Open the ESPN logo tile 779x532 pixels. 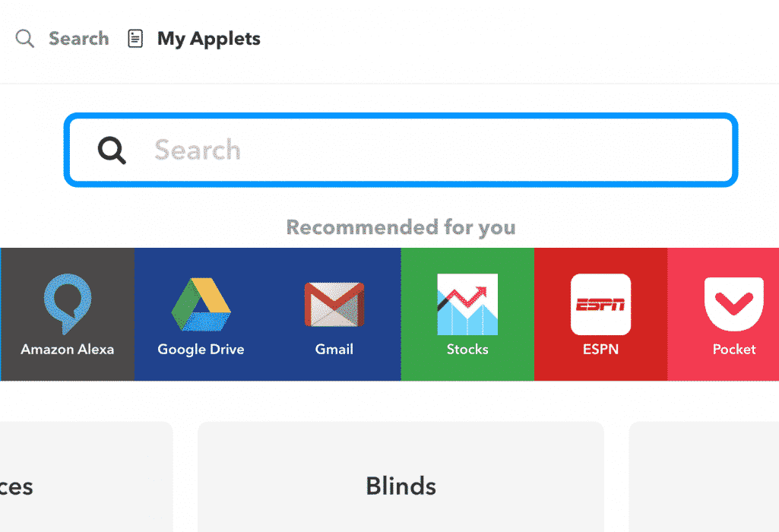(600, 304)
